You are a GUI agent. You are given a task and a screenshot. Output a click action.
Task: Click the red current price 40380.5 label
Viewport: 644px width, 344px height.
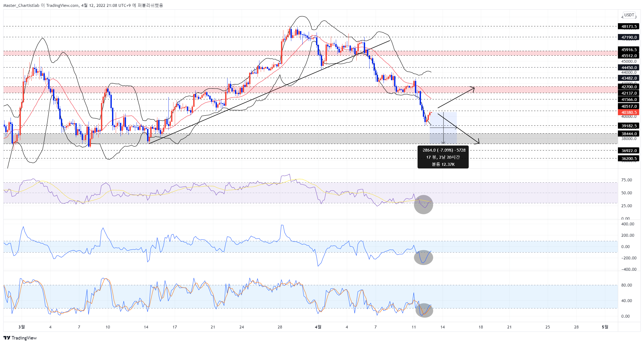coord(629,112)
